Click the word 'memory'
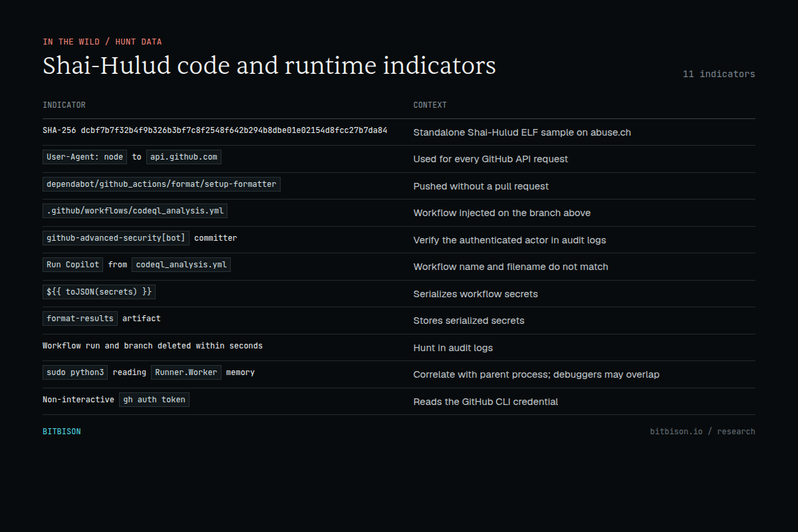 pos(241,372)
